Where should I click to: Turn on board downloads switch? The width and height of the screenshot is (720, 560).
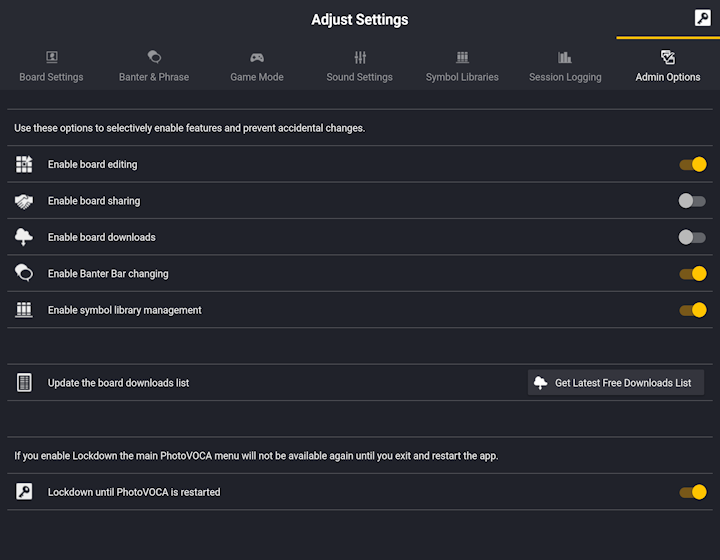[x=692, y=237]
